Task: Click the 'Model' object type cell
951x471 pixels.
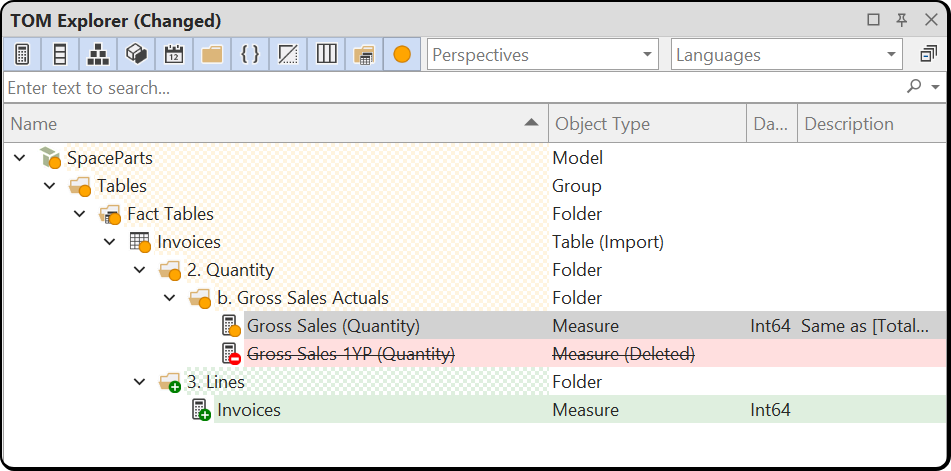Action: [577, 158]
